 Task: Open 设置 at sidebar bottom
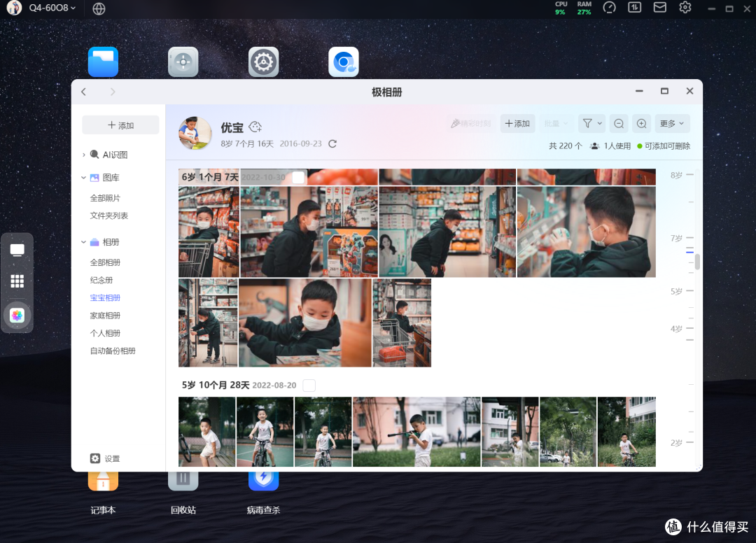[105, 459]
